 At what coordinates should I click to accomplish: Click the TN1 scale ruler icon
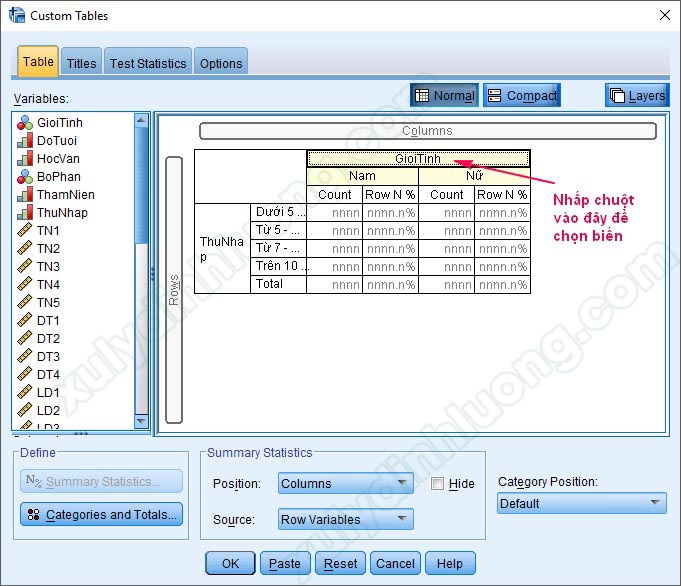(x=25, y=230)
